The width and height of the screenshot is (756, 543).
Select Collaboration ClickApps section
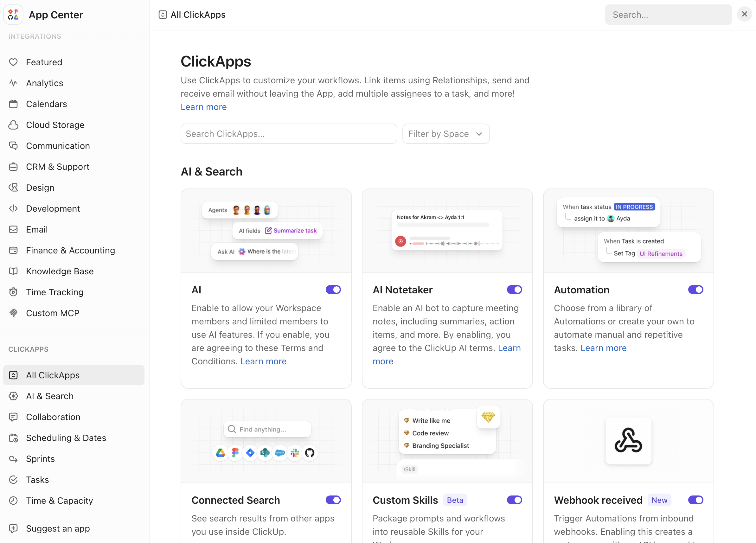74,417
